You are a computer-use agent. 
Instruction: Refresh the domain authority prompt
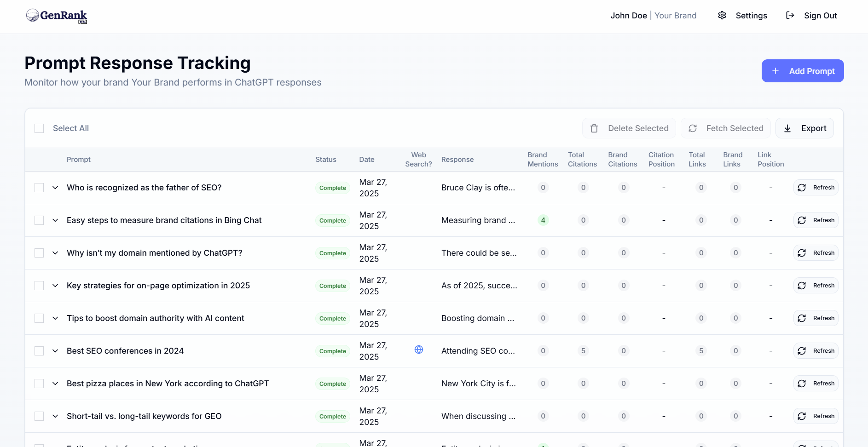click(816, 318)
